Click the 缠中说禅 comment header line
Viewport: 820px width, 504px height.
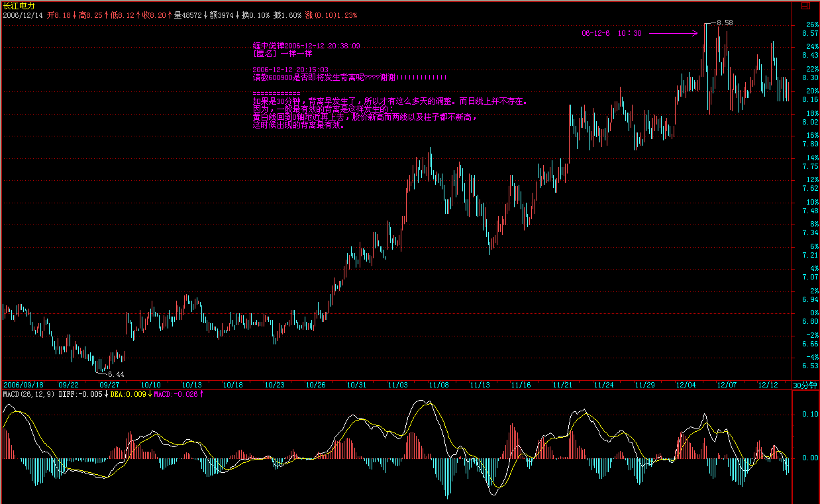[x=306, y=46]
